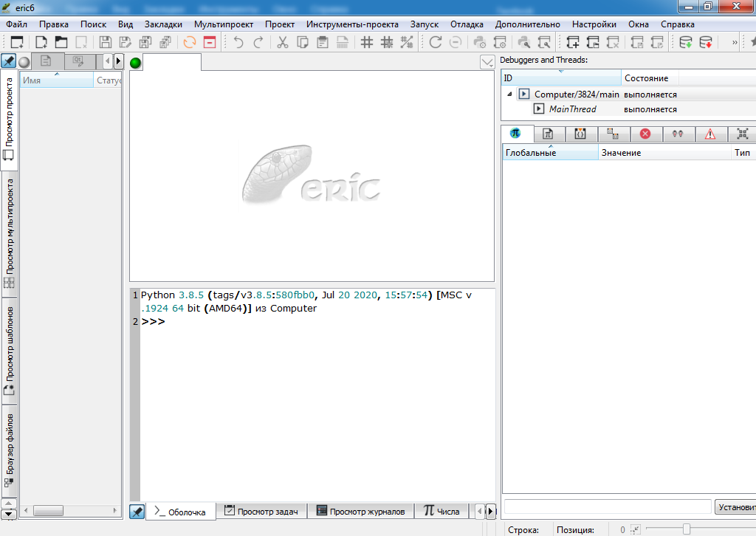The image size is (756, 536).
Task: Click the Undo arrow icon
Action: pos(238,42)
